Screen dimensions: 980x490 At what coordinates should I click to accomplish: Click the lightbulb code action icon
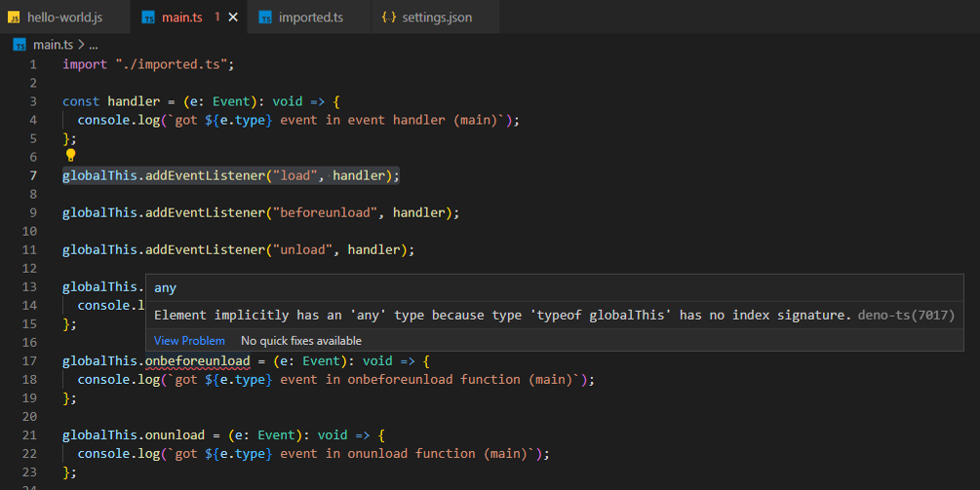(70, 155)
